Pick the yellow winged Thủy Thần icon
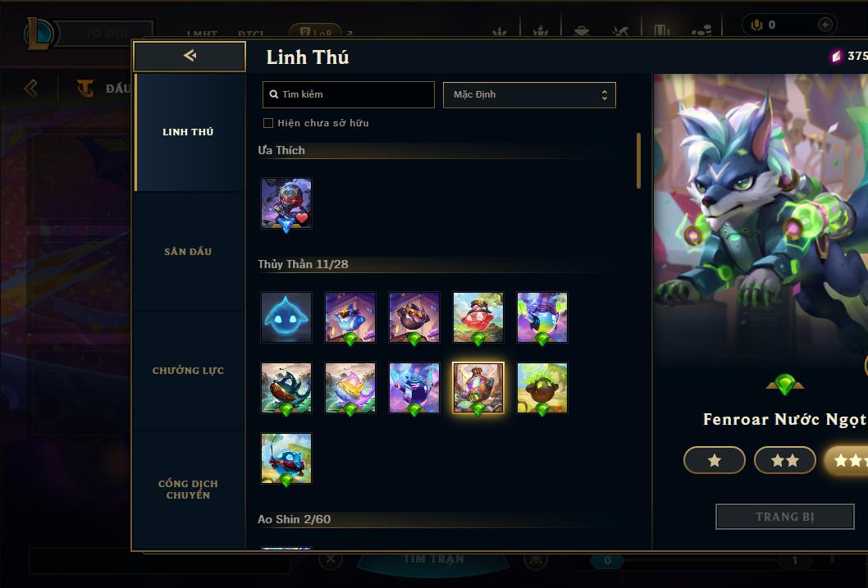Viewport: 868px width, 588px height. [x=349, y=388]
